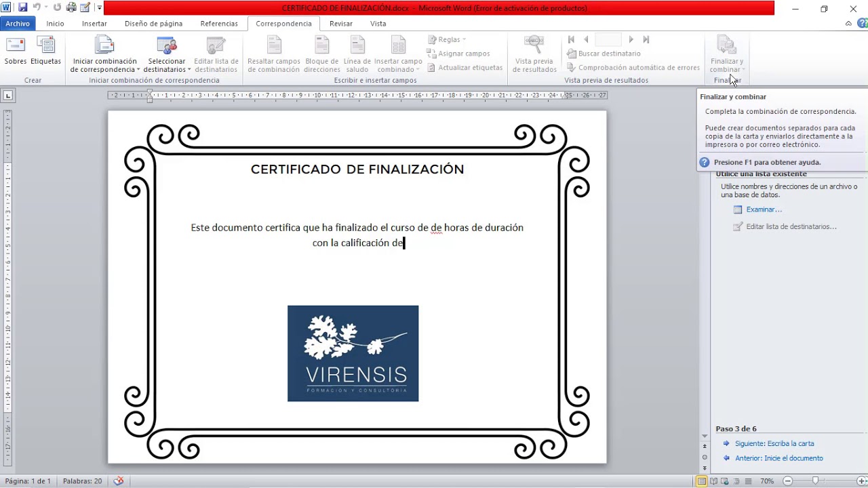868x488 pixels.
Task: Click Anterior: Inicie el documento link
Action: pos(779,458)
